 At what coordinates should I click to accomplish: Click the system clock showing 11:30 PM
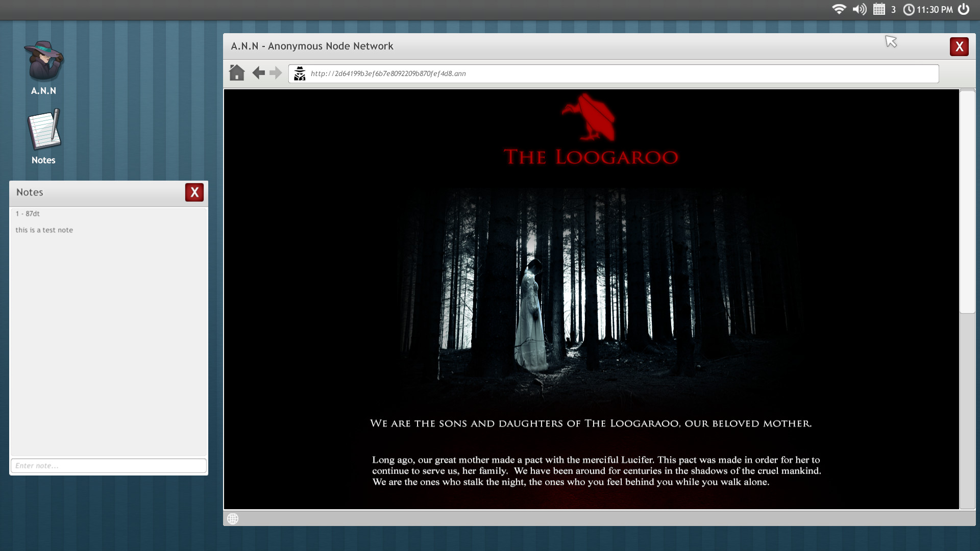pos(936,9)
